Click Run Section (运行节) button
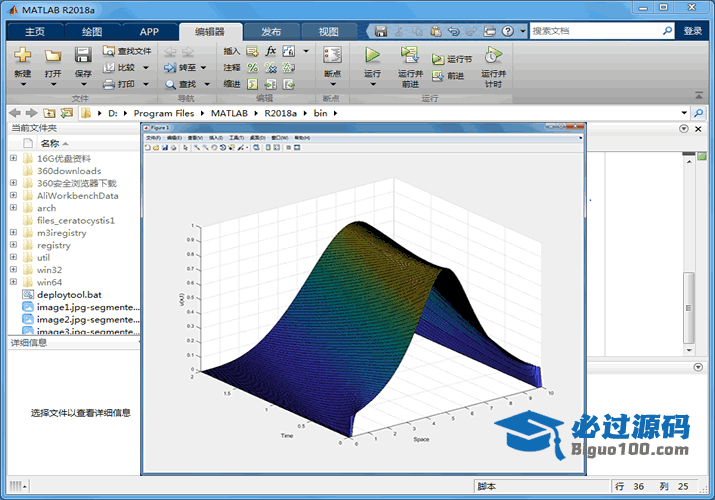Viewport: 715px width, 500px height. pyautogui.click(x=452, y=59)
